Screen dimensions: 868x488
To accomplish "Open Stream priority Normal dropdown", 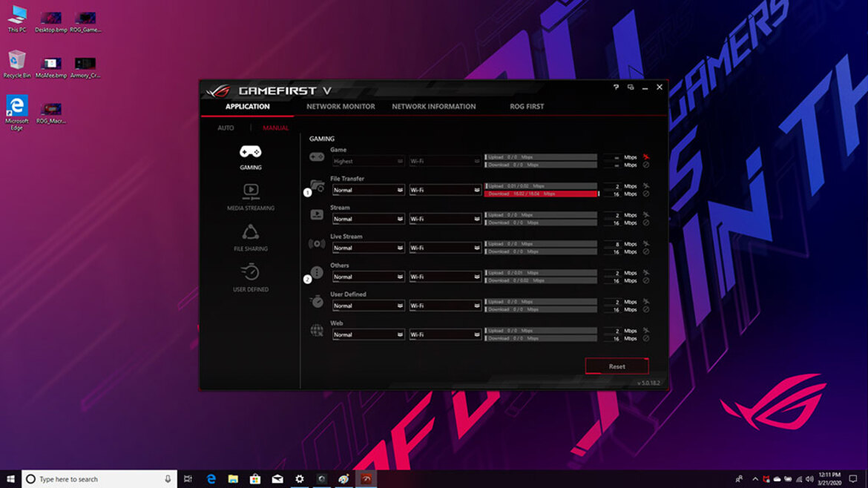I will coord(368,219).
